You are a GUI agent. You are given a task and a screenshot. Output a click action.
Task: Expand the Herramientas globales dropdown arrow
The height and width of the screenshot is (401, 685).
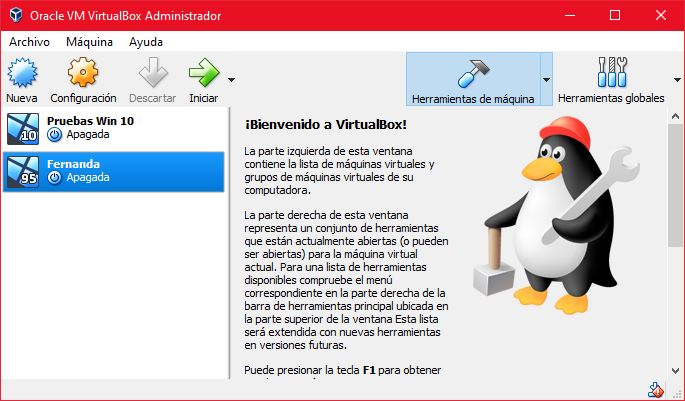coord(677,80)
